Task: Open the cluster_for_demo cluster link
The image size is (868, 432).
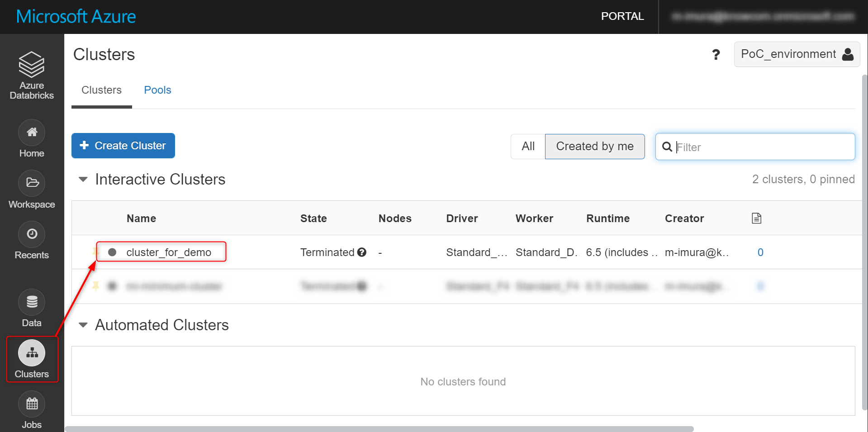Action: point(169,252)
